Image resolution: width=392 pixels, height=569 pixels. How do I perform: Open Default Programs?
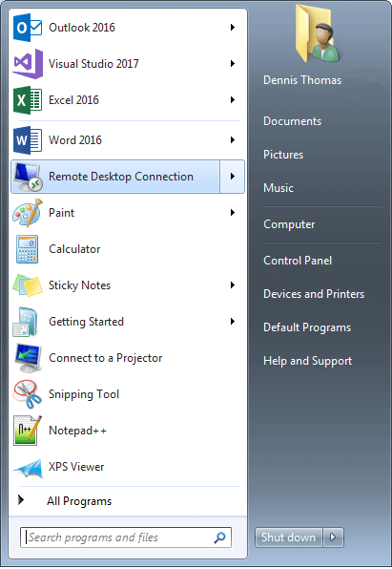tap(307, 327)
